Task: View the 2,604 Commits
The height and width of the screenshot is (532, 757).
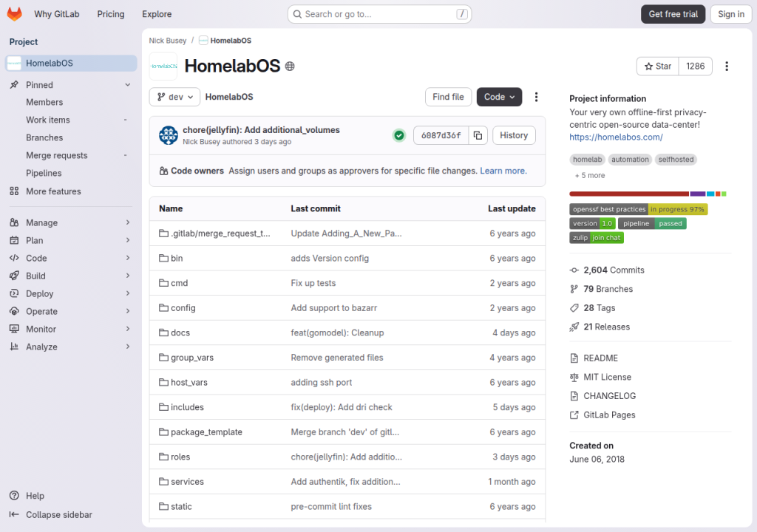Action: pyautogui.click(x=614, y=270)
